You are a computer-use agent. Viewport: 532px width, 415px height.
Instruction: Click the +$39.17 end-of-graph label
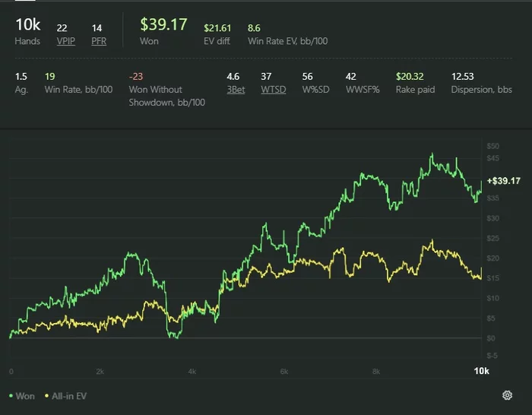click(x=503, y=181)
